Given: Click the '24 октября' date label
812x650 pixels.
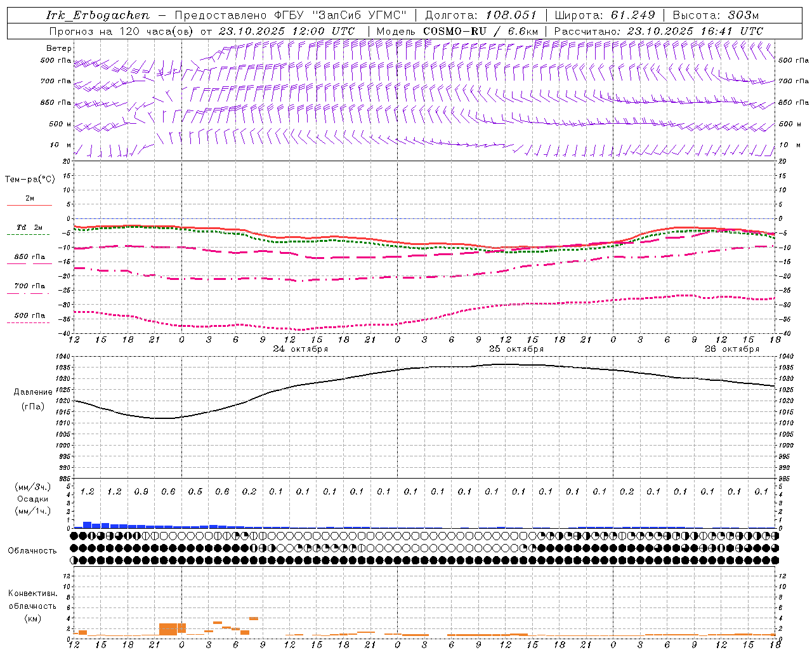Looking at the screenshot, I should click(301, 349).
